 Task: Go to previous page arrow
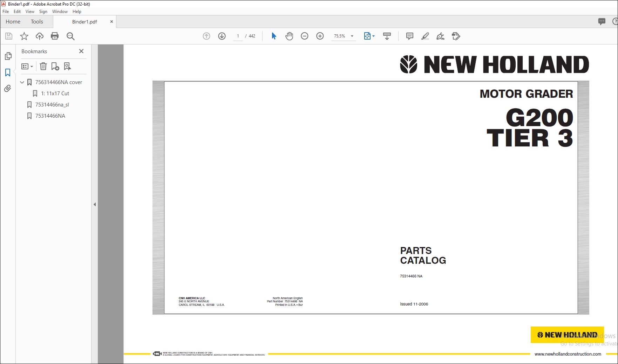[206, 36]
